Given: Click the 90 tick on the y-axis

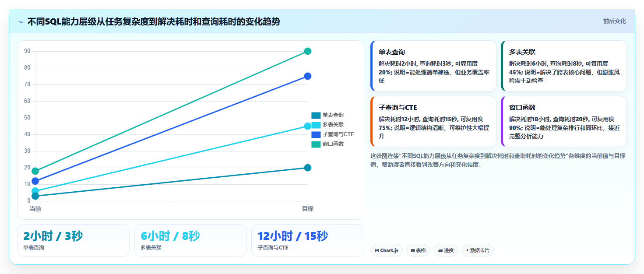Looking at the screenshot, I should coord(27,51).
